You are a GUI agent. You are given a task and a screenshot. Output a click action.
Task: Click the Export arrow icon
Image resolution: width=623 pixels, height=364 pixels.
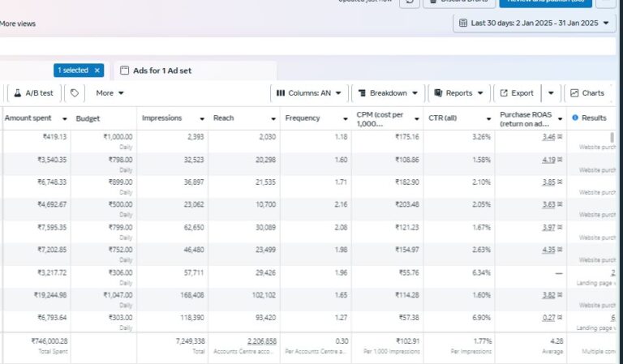(x=504, y=93)
